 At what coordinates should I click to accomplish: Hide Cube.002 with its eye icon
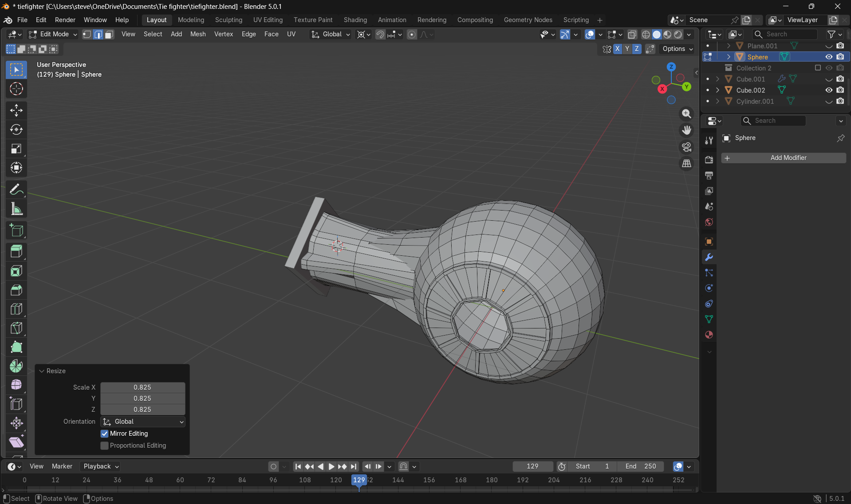pyautogui.click(x=828, y=90)
